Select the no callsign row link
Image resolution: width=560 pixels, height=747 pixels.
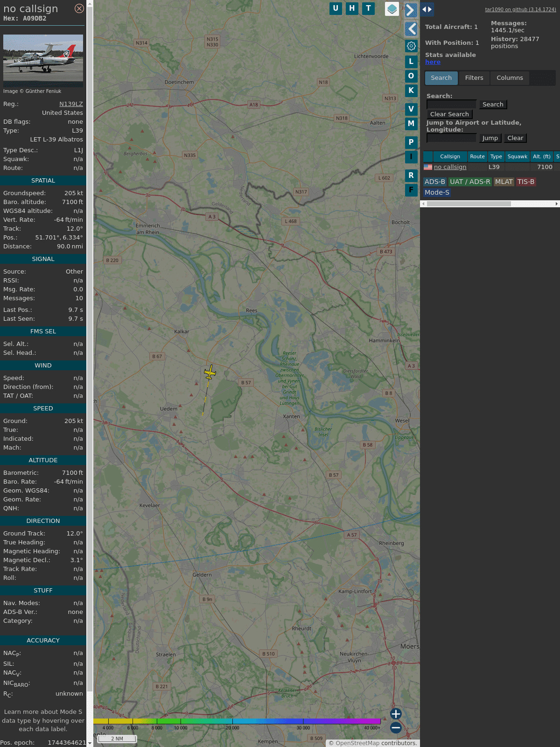point(450,167)
